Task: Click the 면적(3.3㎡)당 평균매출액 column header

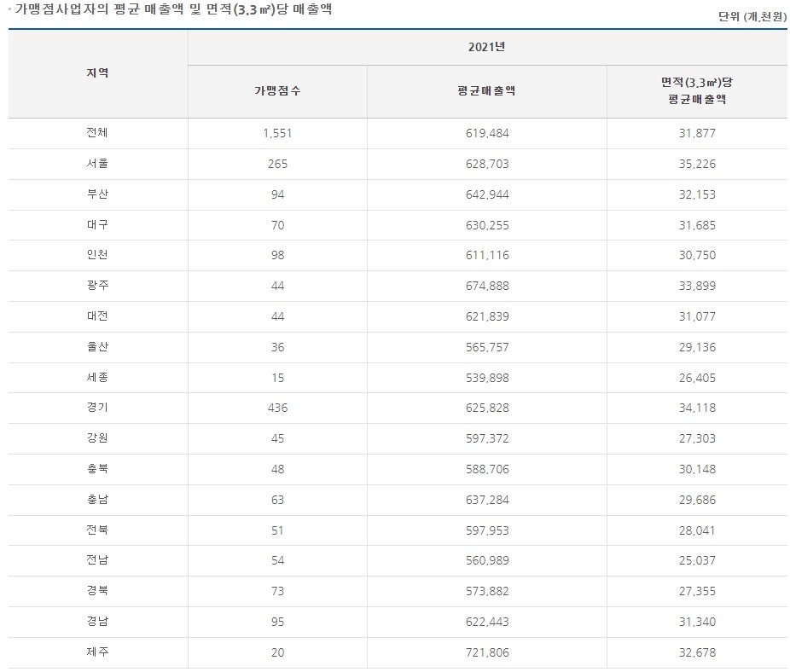Action: (x=697, y=90)
